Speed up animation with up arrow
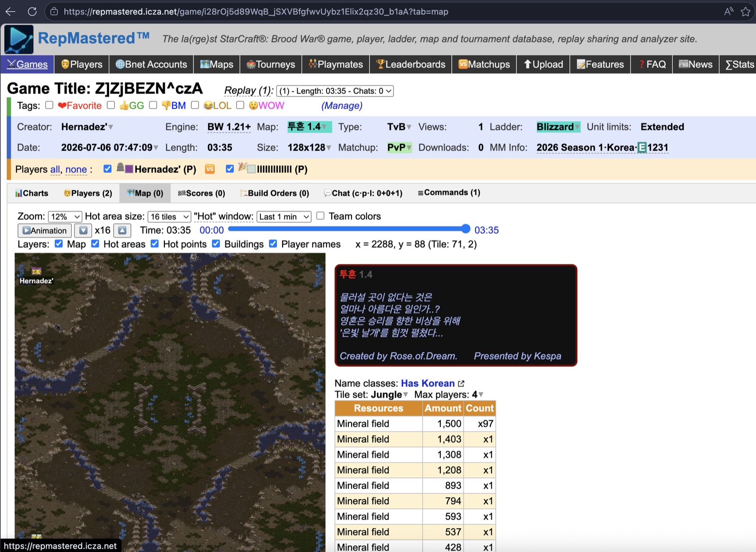 (x=122, y=230)
